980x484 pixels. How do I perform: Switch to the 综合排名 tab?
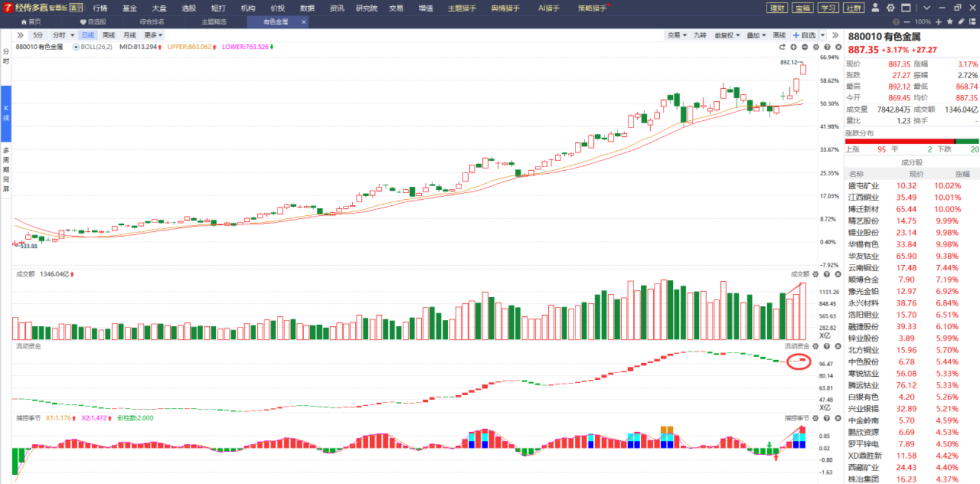[x=152, y=22]
